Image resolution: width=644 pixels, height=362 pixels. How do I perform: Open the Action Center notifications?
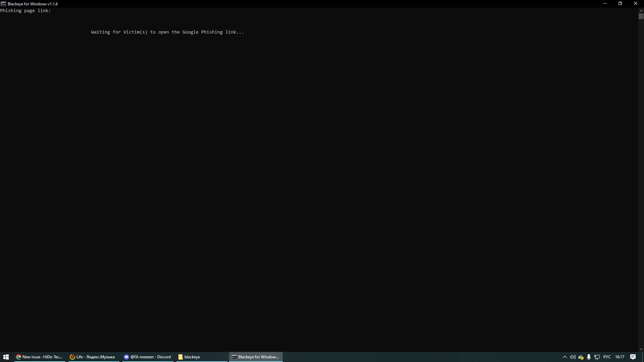tap(633, 357)
